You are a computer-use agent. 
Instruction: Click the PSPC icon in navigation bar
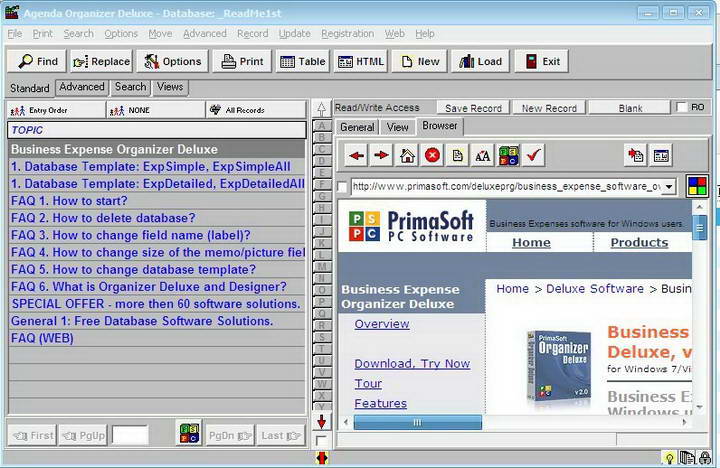pyautogui.click(x=189, y=433)
